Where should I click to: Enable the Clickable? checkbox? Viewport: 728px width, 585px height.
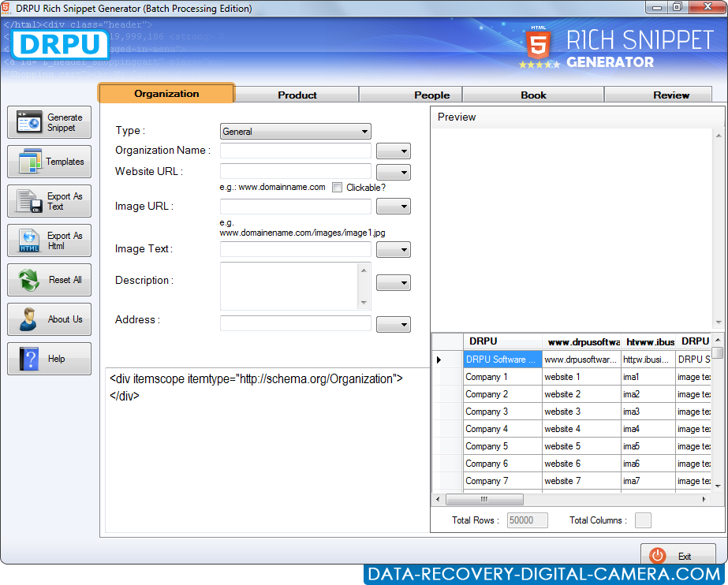337,188
